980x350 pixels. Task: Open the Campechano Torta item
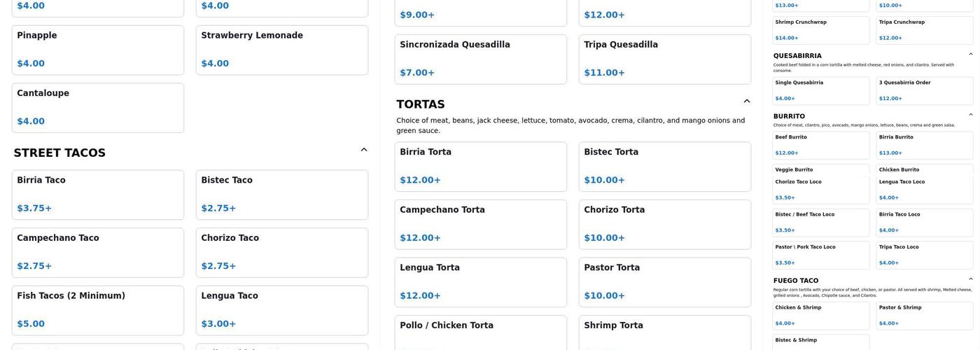480,224
